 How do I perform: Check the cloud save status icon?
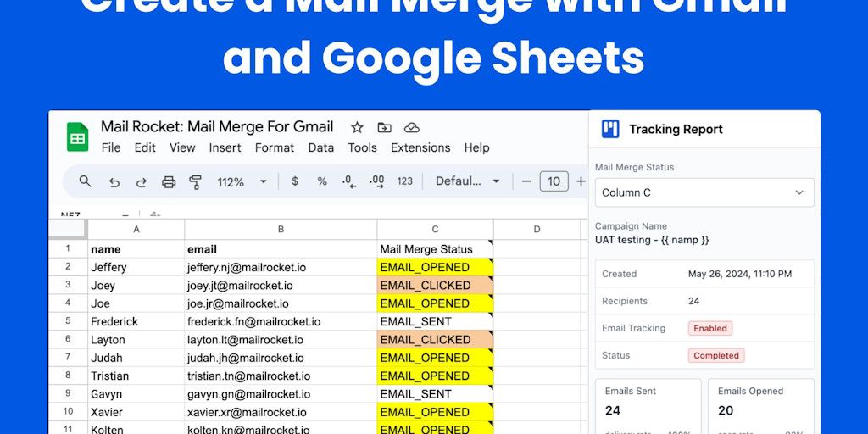411,127
